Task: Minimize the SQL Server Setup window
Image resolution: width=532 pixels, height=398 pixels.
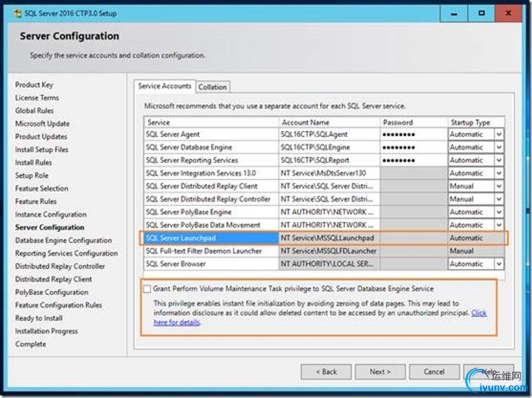Action: [x=453, y=13]
